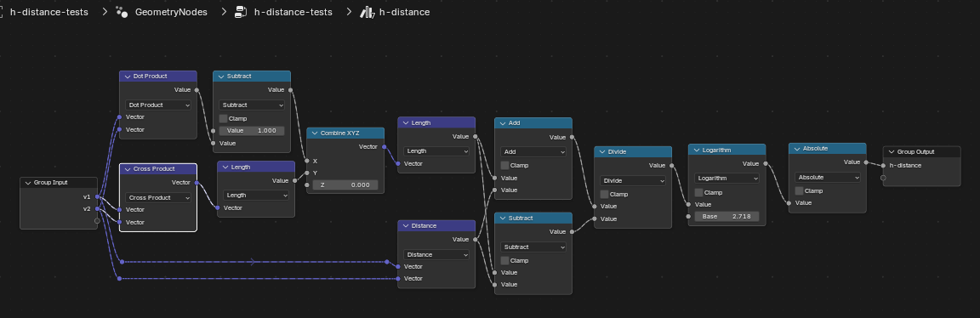The image size is (980, 318).
Task: Collapse the Dot Product node with its chevron
Action: (127, 77)
